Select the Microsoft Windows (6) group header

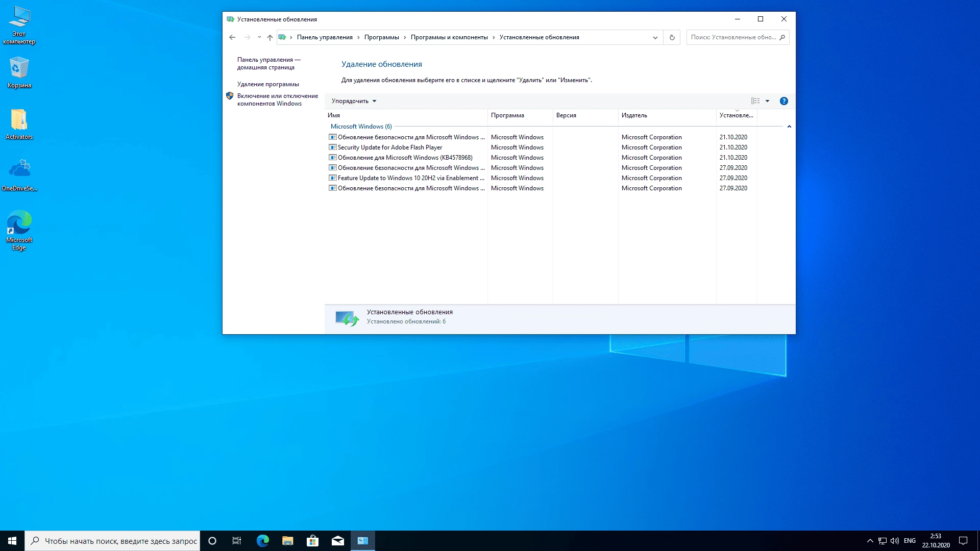coord(361,127)
